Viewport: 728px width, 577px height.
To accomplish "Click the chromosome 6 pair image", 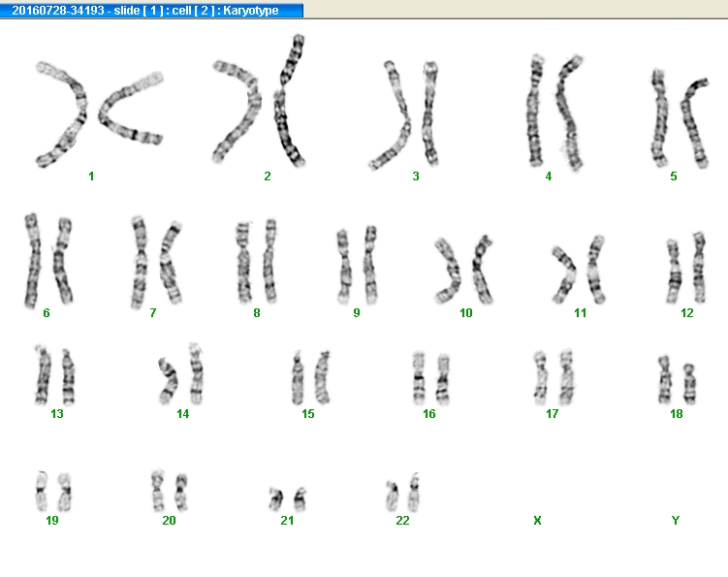I will point(48,260).
